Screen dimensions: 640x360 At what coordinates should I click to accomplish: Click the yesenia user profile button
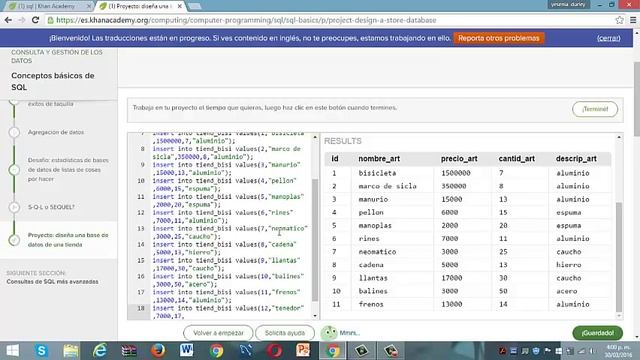tap(568, 4)
